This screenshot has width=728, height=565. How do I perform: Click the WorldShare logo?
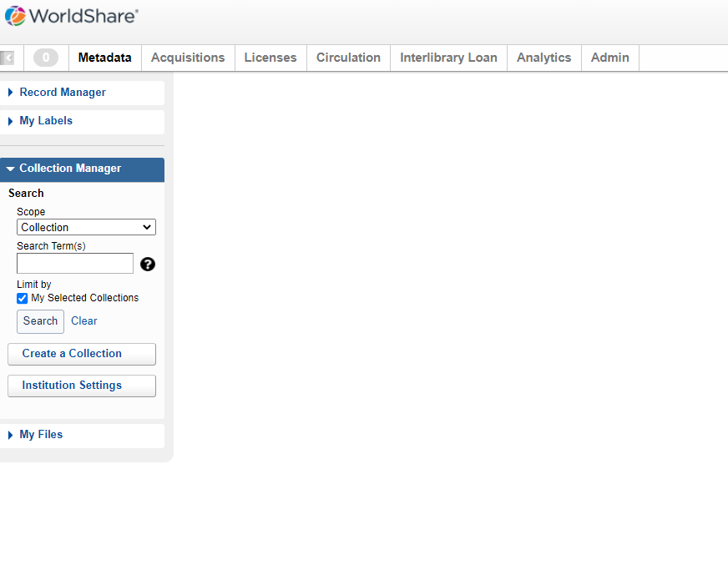tap(72, 16)
